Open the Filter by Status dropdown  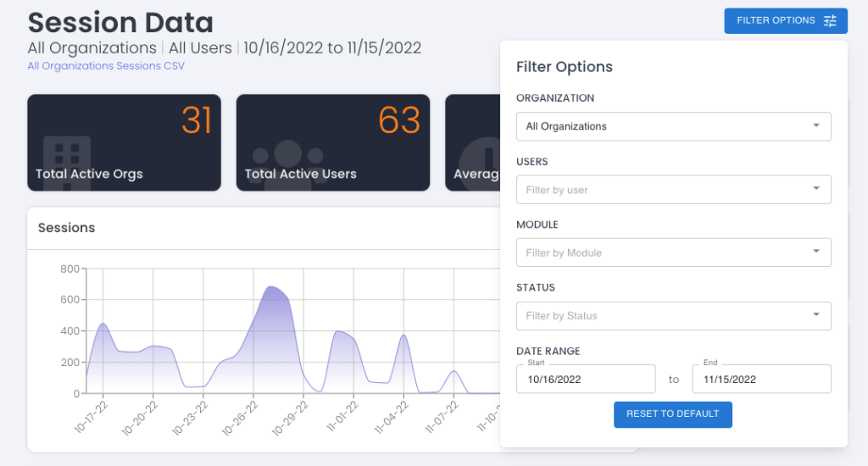pos(673,315)
